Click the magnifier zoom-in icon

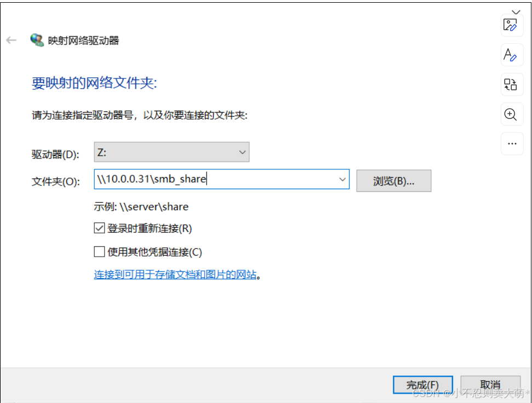tap(511, 115)
